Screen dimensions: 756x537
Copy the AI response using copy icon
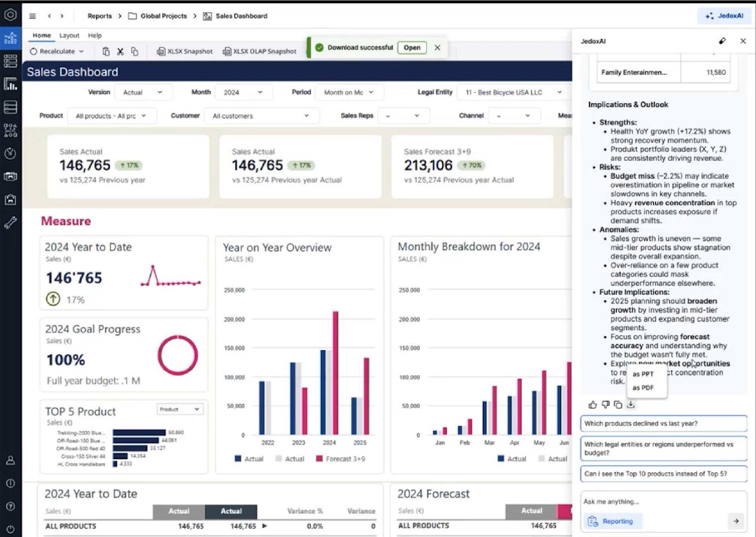pos(618,405)
